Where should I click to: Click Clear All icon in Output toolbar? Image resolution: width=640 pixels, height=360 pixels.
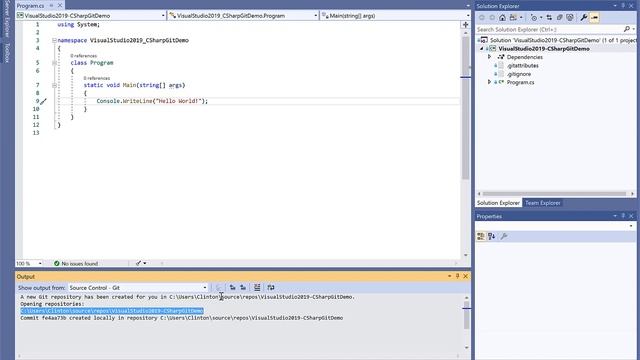[257, 288]
